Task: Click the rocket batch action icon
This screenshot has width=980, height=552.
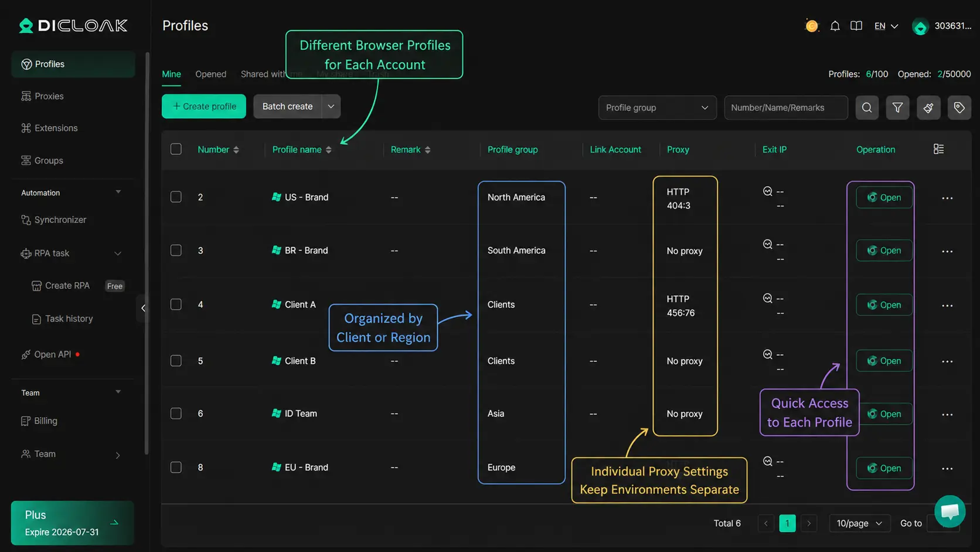Action: (928, 107)
